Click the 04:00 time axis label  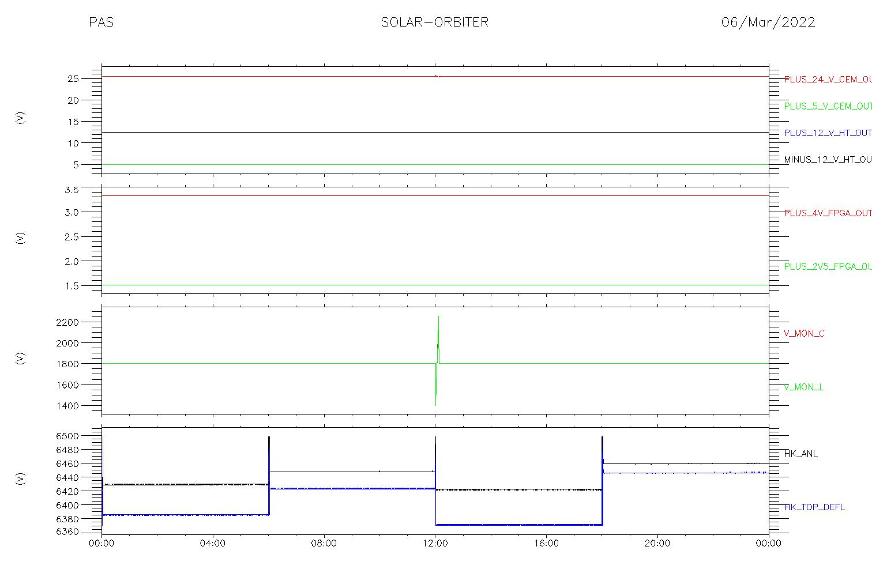[213, 543]
